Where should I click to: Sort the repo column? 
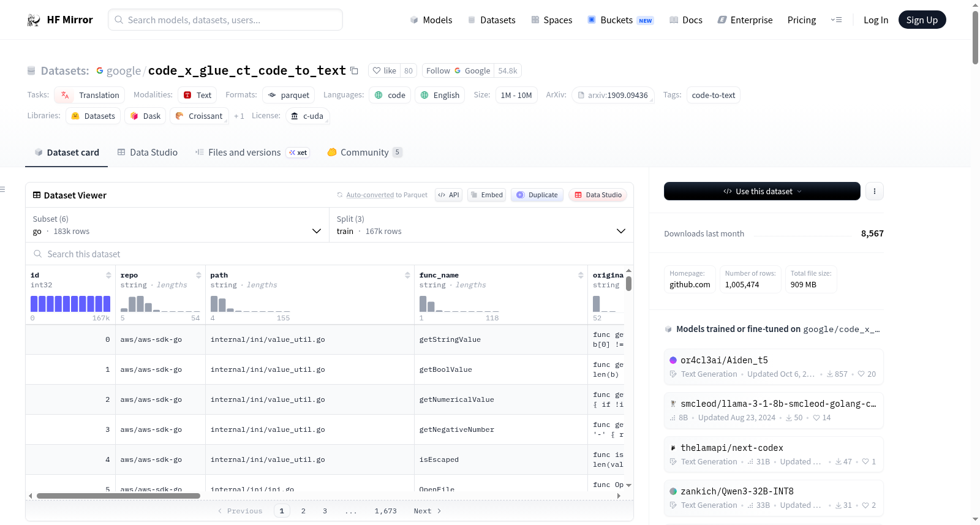coord(198,275)
